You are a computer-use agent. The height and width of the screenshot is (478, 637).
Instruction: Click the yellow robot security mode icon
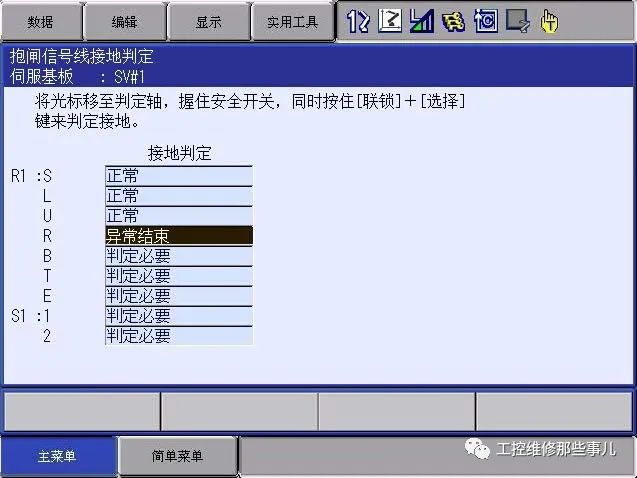click(453, 22)
